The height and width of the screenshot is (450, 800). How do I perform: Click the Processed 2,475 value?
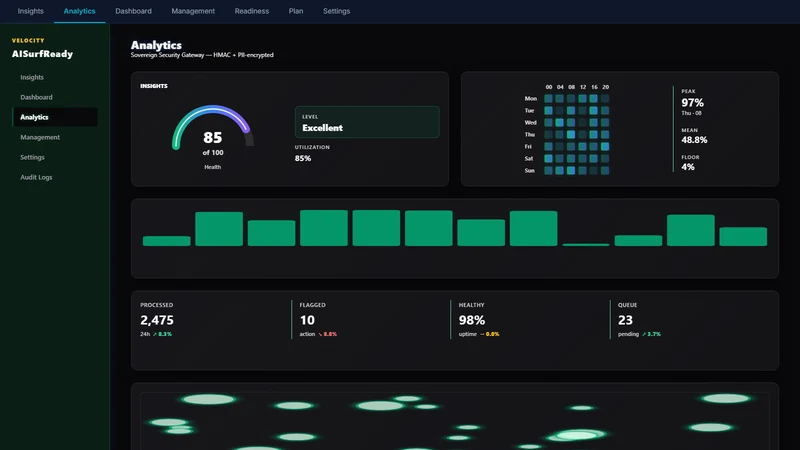pyautogui.click(x=157, y=320)
